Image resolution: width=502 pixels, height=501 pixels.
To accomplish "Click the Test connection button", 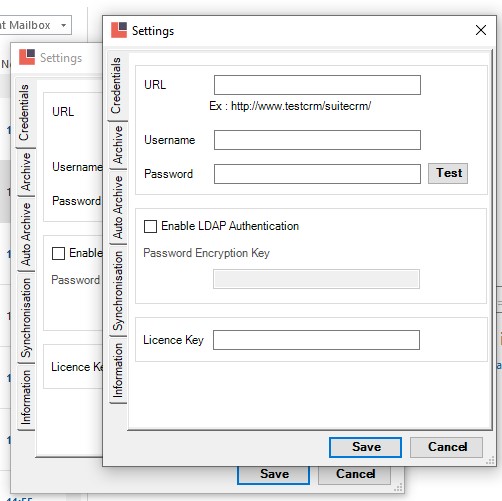I will click(448, 173).
